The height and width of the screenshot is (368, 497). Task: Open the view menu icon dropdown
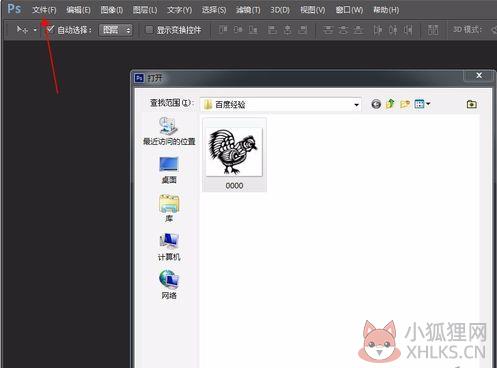(x=422, y=104)
